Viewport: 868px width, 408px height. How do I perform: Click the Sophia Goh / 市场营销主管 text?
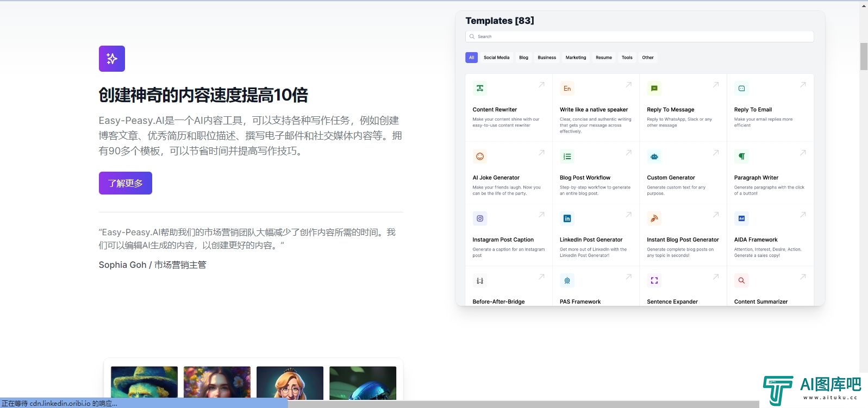(x=153, y=265)
